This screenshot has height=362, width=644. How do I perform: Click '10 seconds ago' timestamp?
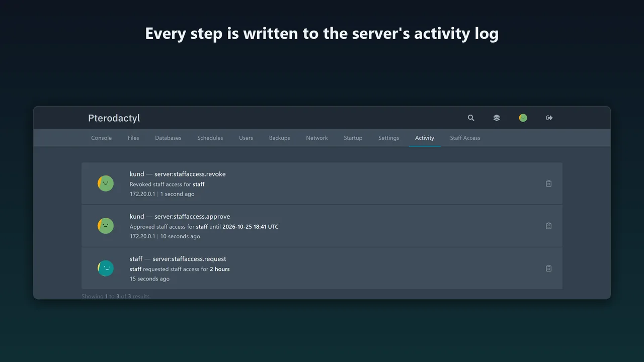click(180, 236)
